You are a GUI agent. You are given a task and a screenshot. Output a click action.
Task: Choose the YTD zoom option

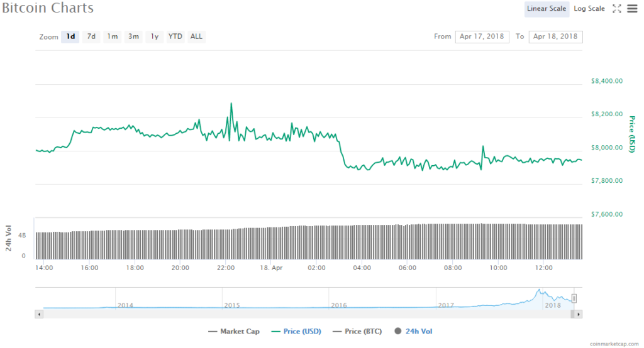(x=175, y=36)
